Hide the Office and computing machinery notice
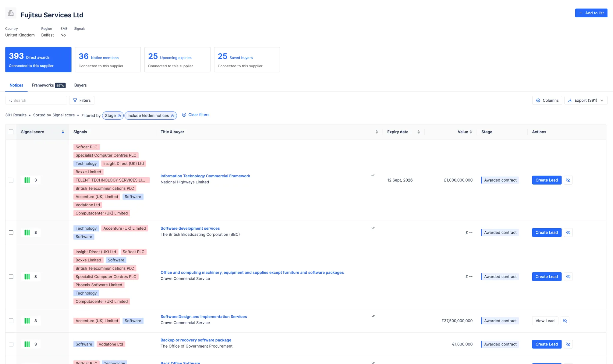Viewport: 613px width, 364px height. (568, 277)
